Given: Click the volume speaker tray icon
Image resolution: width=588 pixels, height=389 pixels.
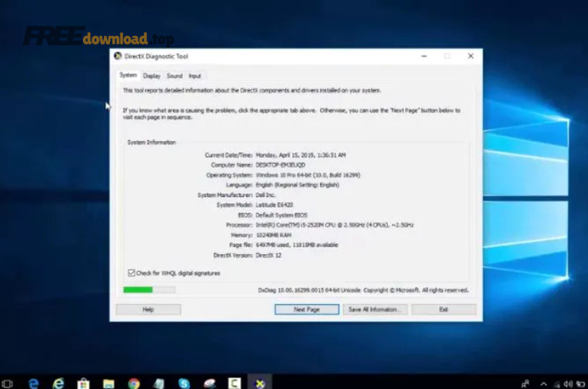Looking at the screenshot, I should tap(568, 384).
